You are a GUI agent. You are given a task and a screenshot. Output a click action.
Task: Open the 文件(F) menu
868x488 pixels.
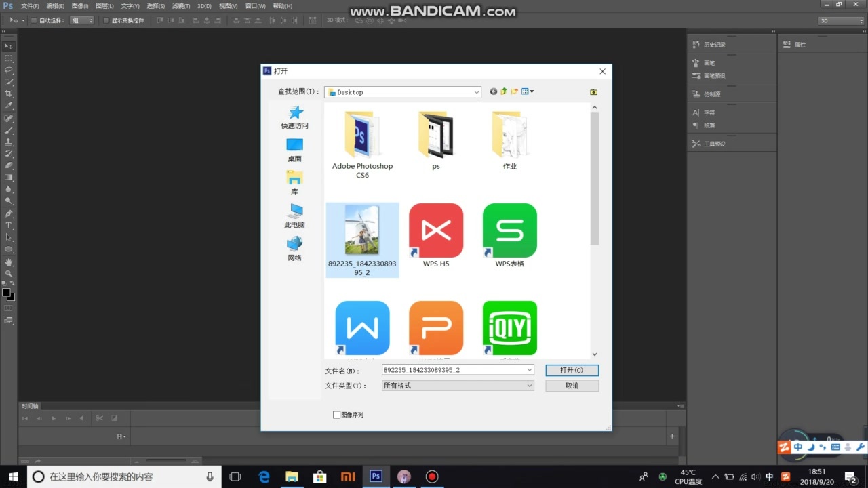[x=30, y=6]
